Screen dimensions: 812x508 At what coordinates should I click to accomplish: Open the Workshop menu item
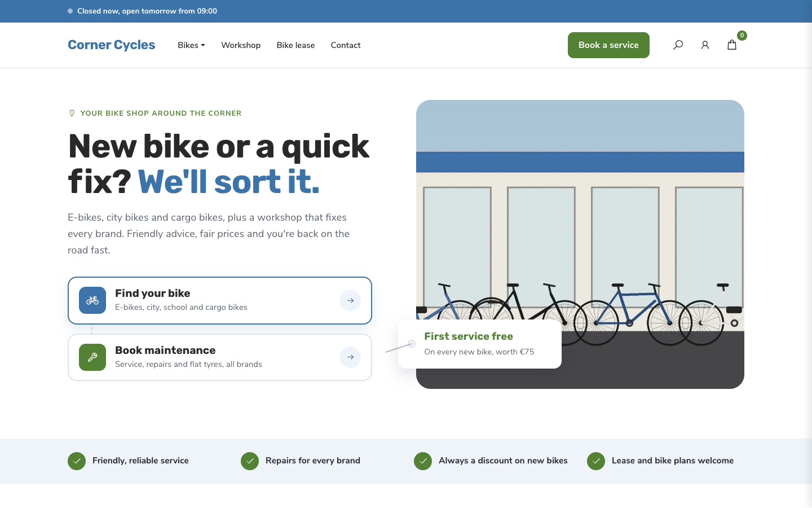[x=241, y=45]
